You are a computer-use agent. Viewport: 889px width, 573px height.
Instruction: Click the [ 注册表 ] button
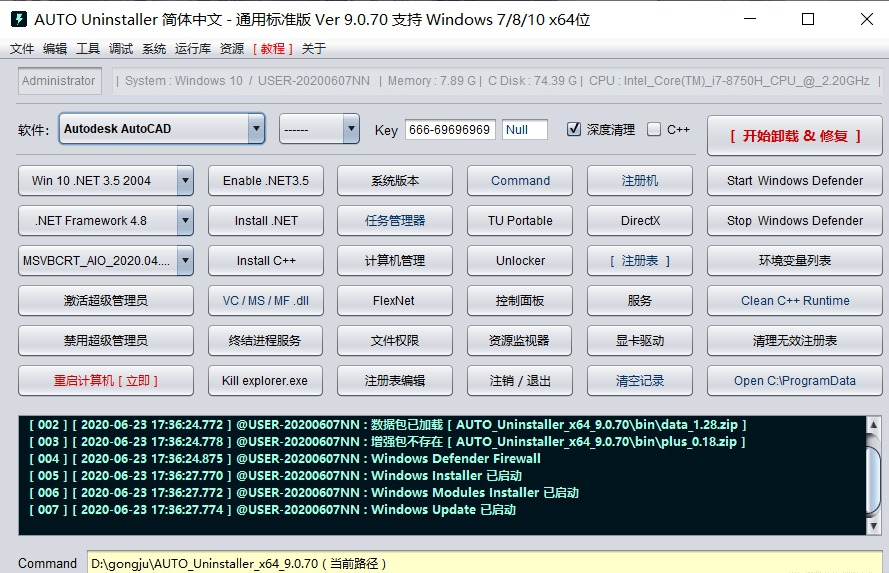pos(640,261)
